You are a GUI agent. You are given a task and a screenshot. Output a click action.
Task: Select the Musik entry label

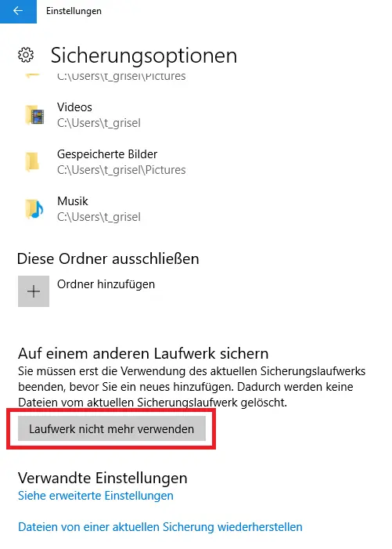click(x=73, y=201)
